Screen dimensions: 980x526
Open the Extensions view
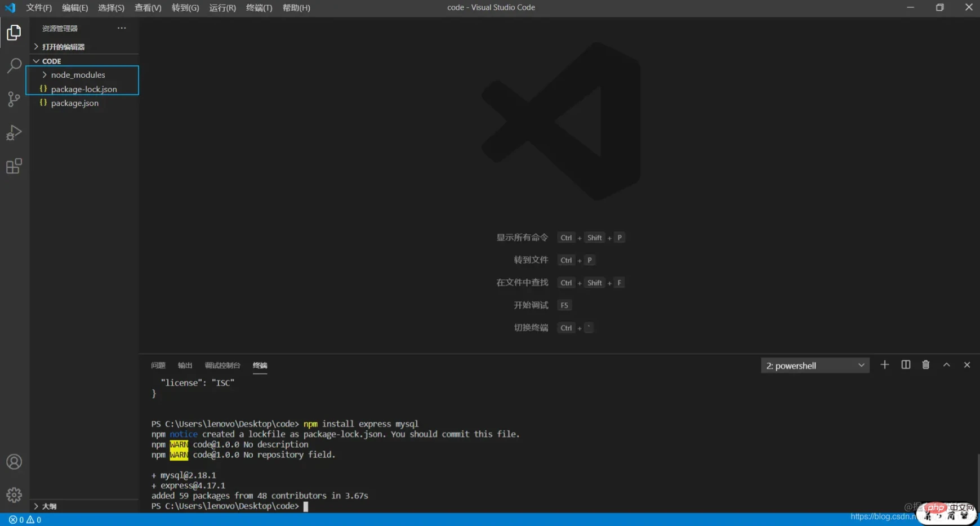pos(14,166)
